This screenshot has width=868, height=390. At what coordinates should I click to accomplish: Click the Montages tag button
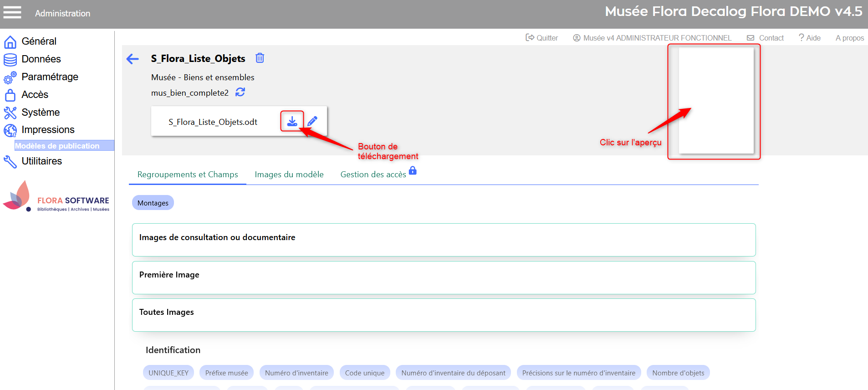click(x=153, y=203)
